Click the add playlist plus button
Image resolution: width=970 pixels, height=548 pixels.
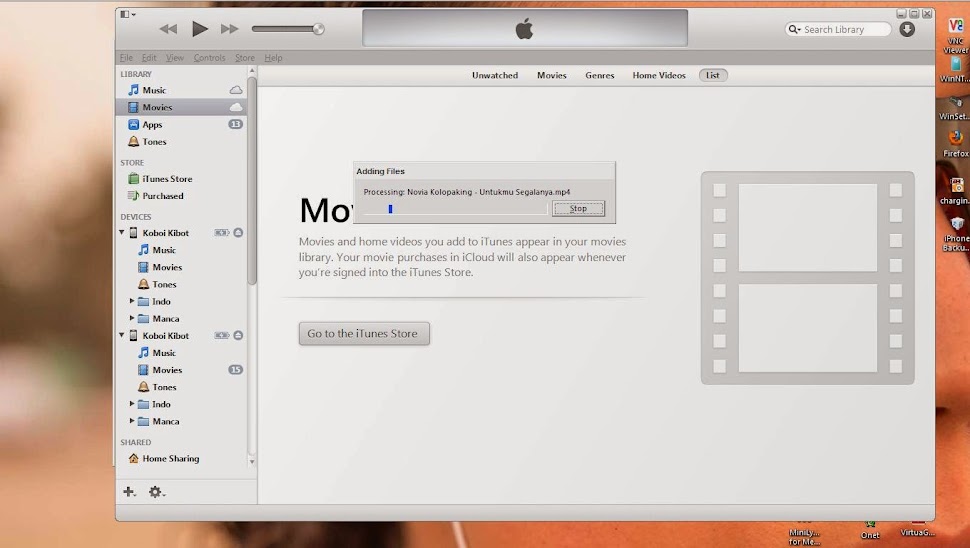tap(129, 492)
